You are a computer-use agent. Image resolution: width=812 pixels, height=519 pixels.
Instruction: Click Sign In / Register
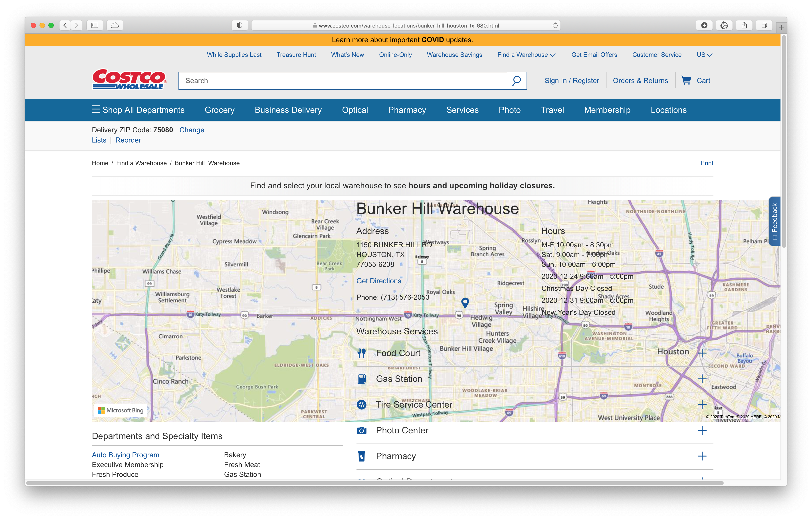tap(572, 81)
